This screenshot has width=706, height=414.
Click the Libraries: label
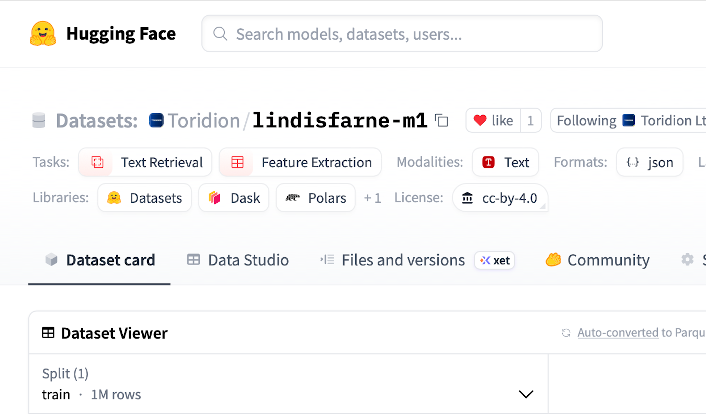60,197
